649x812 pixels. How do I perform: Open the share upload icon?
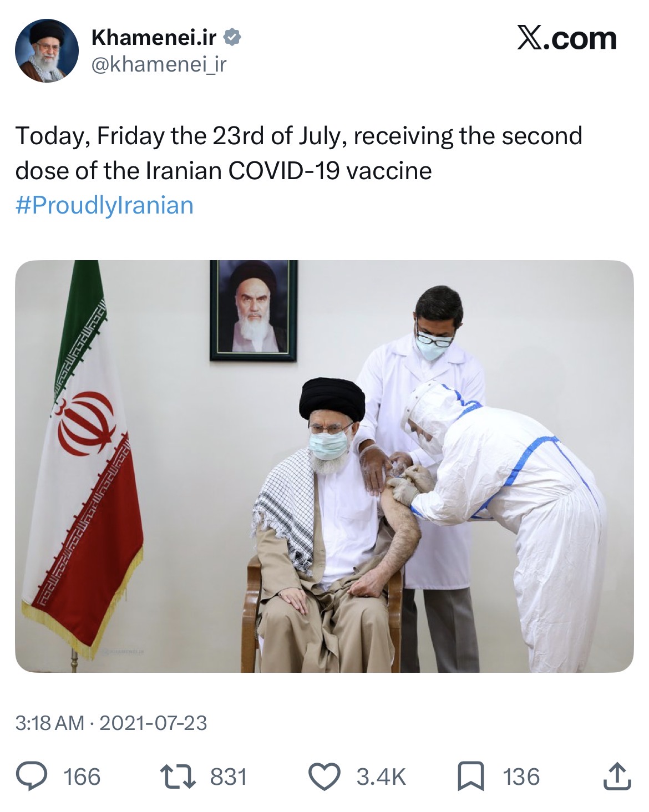(x=617, y=776)
